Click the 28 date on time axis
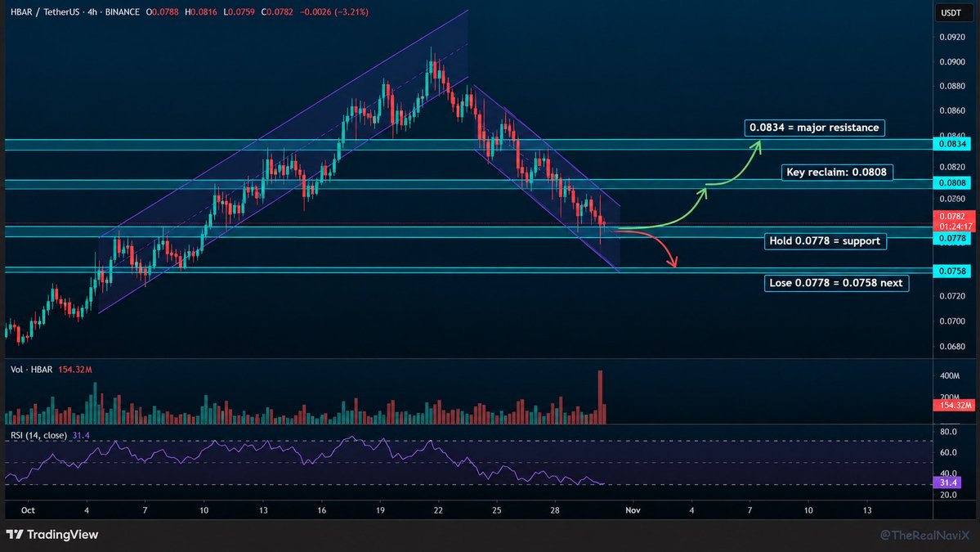Image resolution: width=980 pixels, height=552 pixels. tap(555, 510)
